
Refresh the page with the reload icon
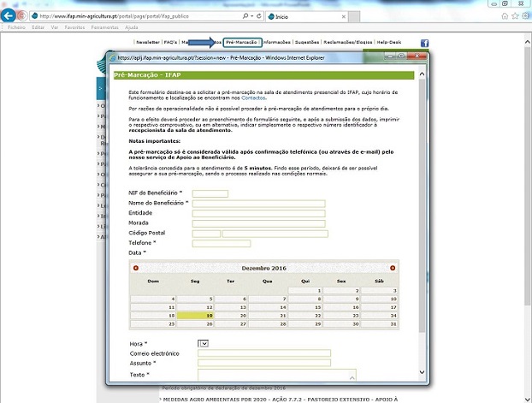(259, 16)
